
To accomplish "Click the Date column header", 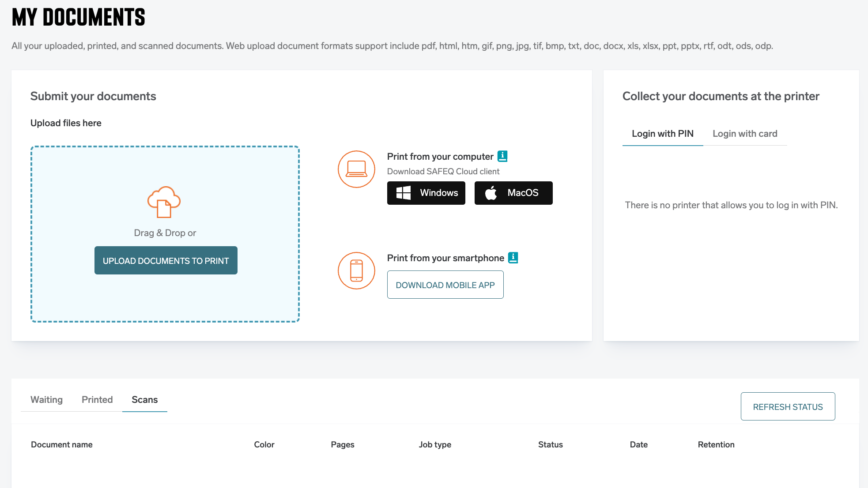I will tap(638, 445).
